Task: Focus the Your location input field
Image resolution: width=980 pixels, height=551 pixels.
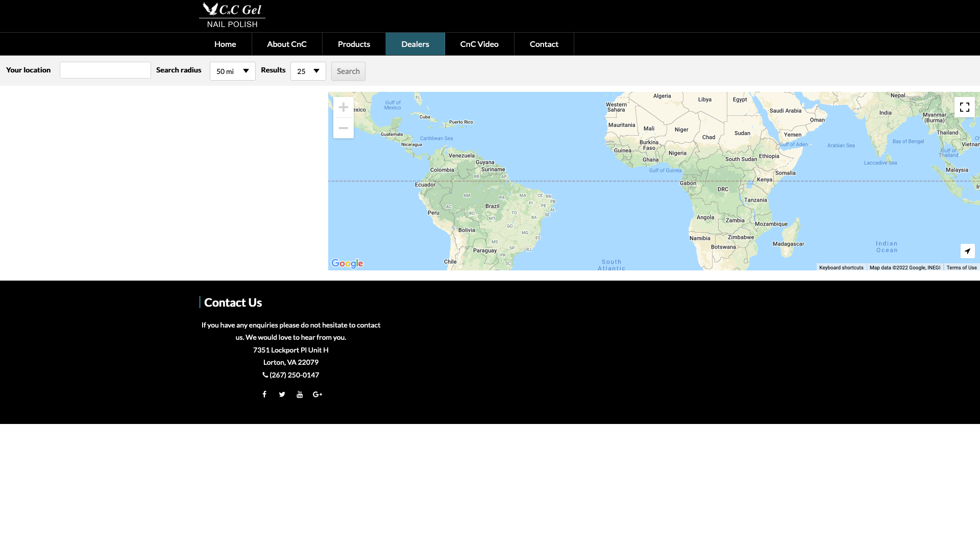Action: pos(105,70)
